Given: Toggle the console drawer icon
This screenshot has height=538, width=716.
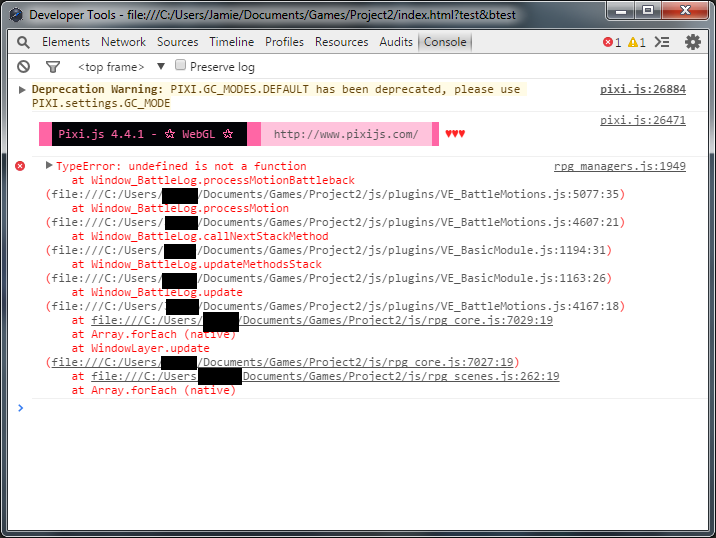Looking at the screenshot, I should [x=662, y=42].
